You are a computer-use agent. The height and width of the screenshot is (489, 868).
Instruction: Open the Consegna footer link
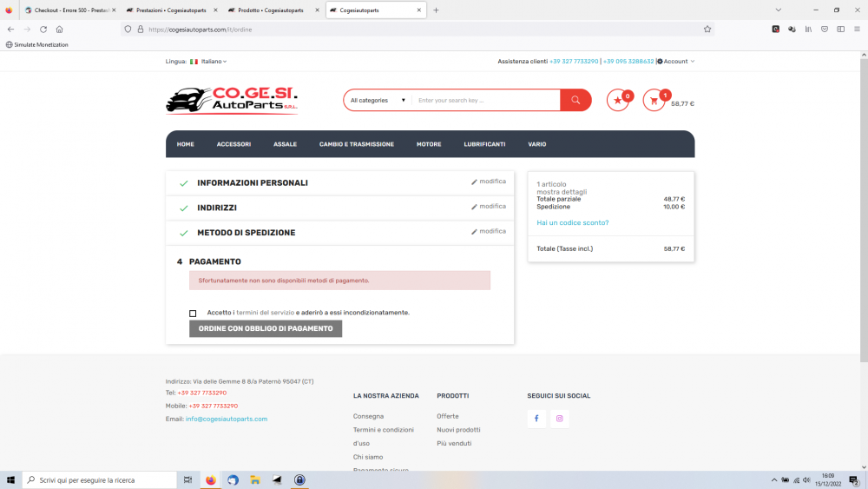coord(368,416)
